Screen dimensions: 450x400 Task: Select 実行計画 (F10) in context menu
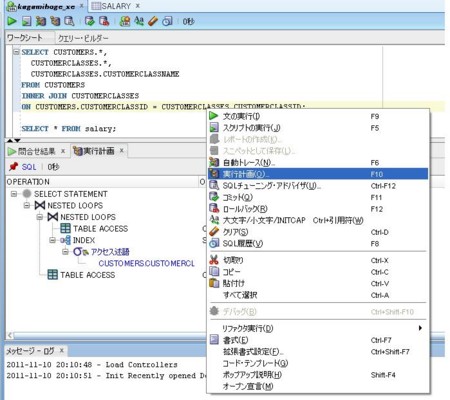pyautogui.click(x=318, y=174)
